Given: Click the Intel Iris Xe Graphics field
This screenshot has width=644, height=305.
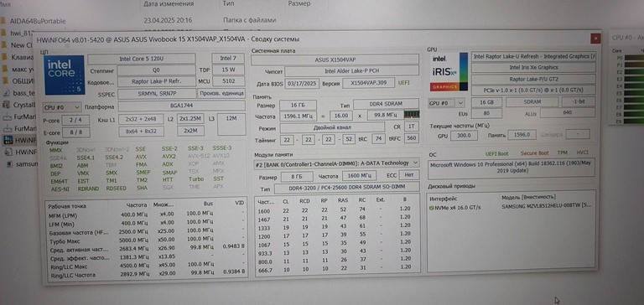Looking at the screenshot, I should click(x=533, y=67).
